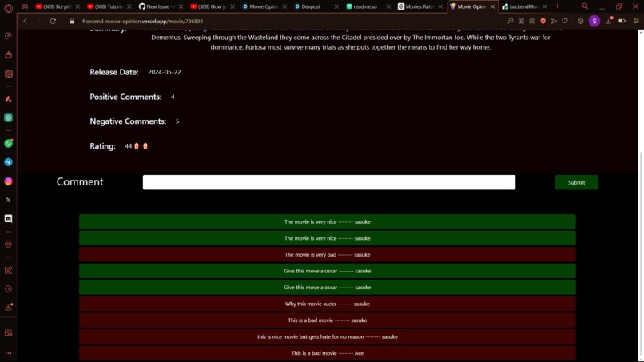
Task: Open the sidebar edit/notes pencil icon
Action: pyautogui.click(x=8, y=270)
